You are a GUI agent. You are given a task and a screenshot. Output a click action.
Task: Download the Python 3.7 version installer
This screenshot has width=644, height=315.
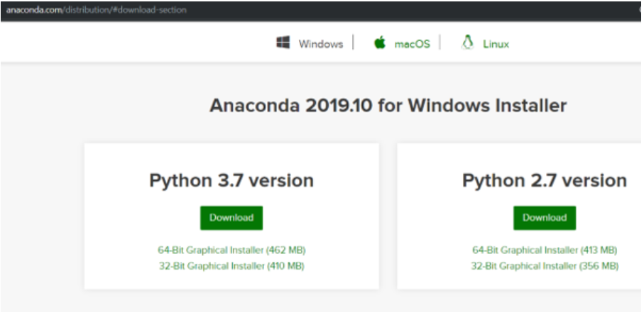[231, 218]
